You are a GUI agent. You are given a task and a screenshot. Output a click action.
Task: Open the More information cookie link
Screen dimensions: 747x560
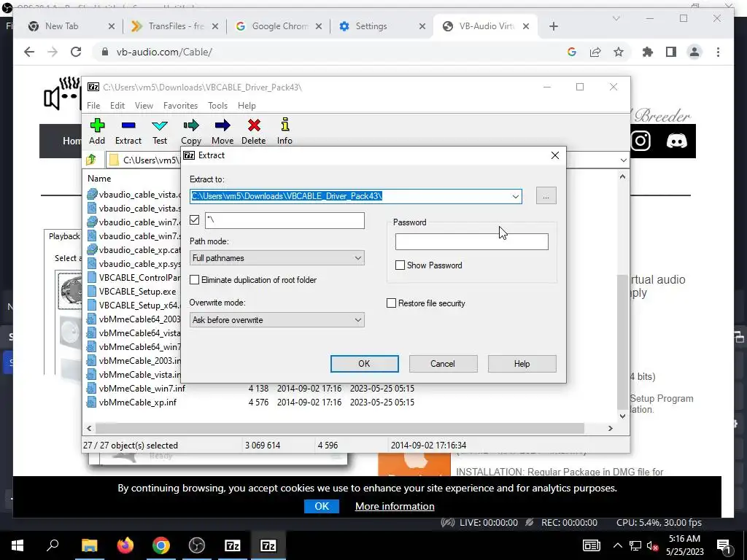395,506
